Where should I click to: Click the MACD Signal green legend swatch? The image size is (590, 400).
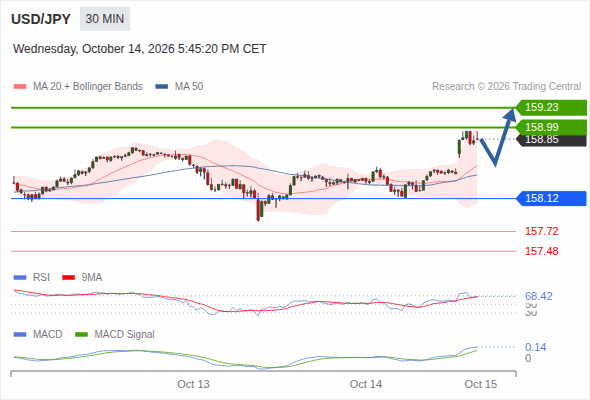(81, 335)
